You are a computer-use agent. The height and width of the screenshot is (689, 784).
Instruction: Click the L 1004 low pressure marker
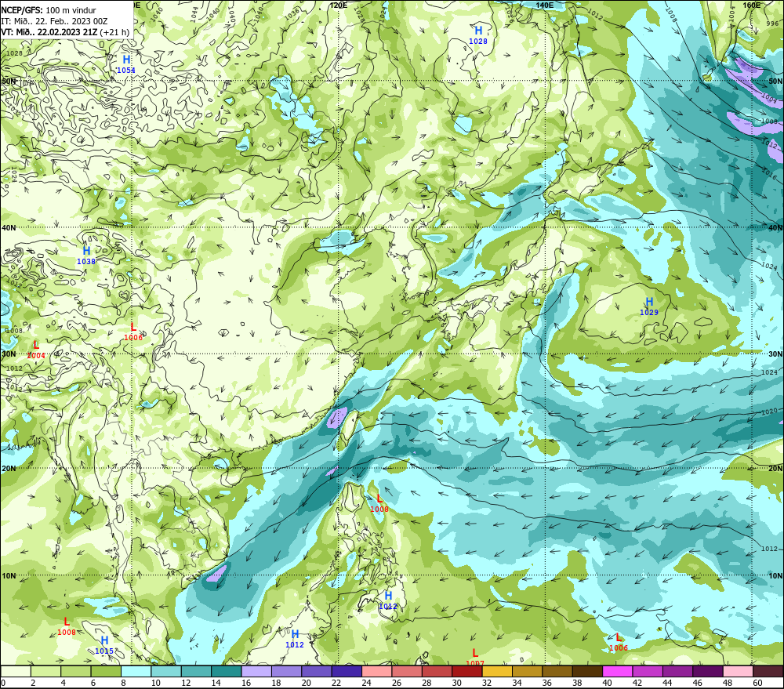(x=36, y=350)
